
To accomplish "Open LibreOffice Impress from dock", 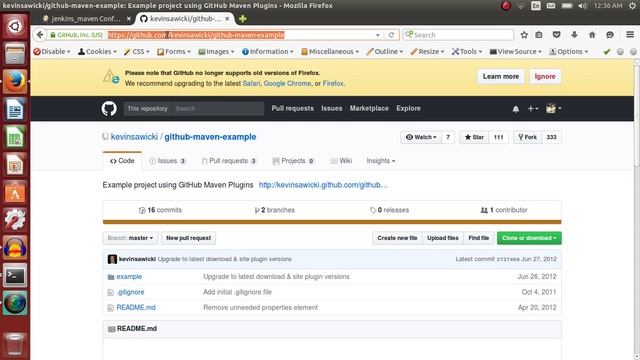I will 15,164.
